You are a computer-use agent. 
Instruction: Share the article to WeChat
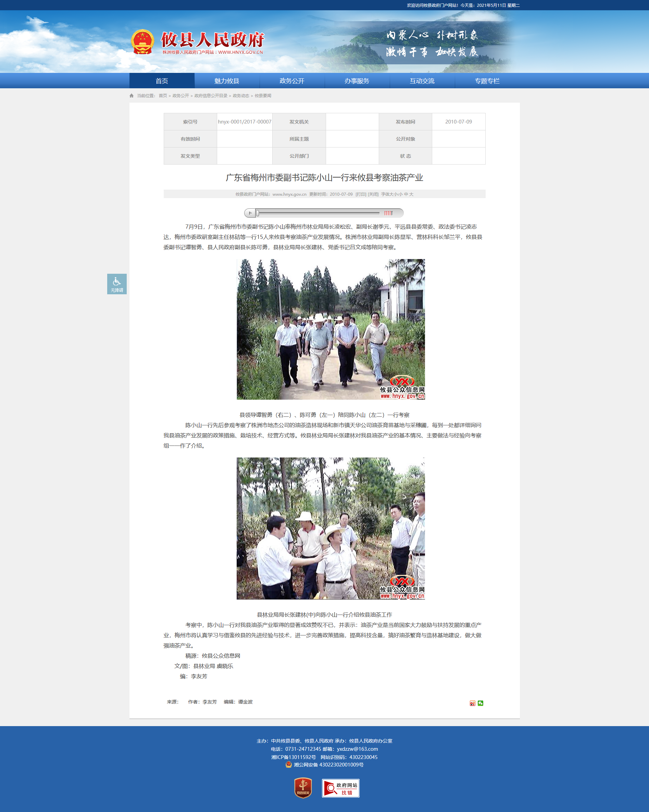(480, 703)
